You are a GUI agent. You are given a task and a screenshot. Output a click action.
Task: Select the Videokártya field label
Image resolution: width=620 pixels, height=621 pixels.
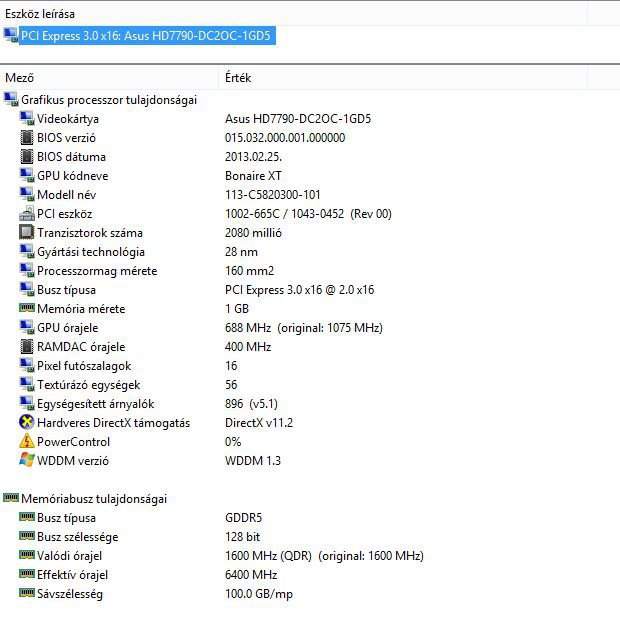coord(68,119)
